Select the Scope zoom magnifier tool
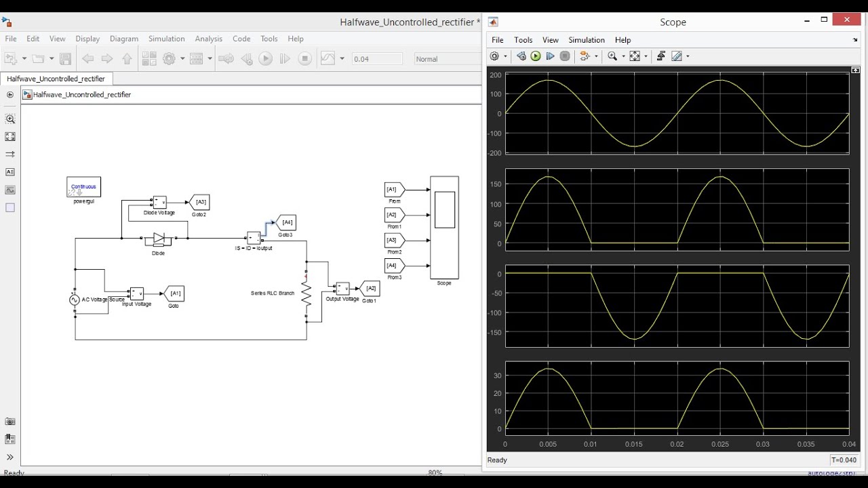The image size is (868, 488). 612,56
